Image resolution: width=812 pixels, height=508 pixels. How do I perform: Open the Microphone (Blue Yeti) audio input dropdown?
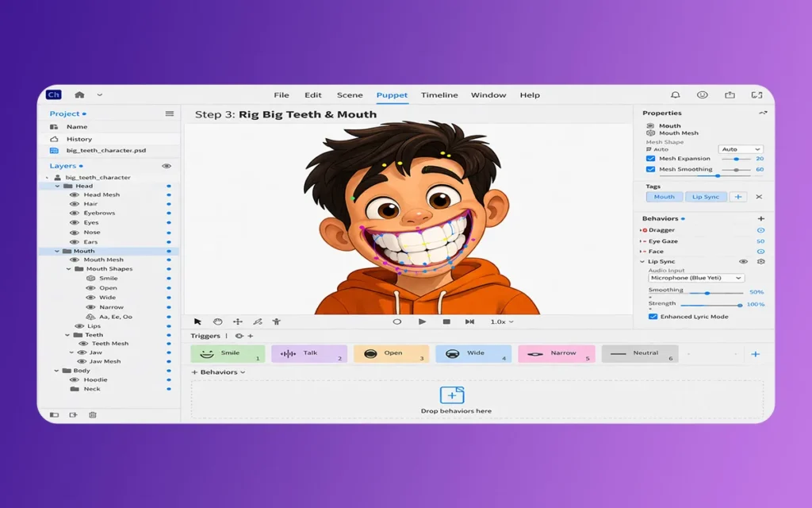click(x=696, y=278)
